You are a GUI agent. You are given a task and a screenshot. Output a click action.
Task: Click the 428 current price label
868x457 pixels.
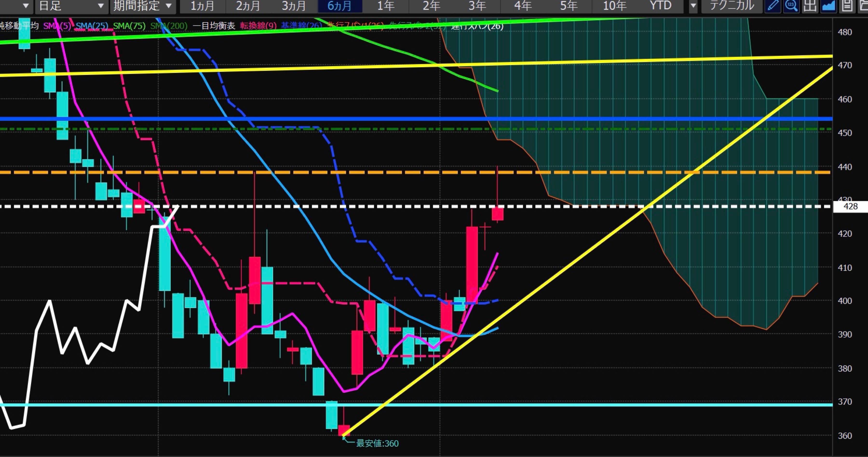coord(850,206)
